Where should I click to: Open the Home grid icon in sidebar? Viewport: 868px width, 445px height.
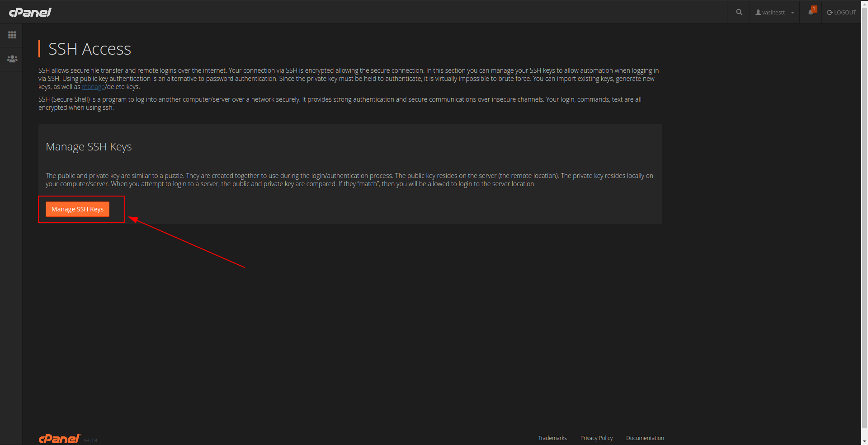(12, 35)
